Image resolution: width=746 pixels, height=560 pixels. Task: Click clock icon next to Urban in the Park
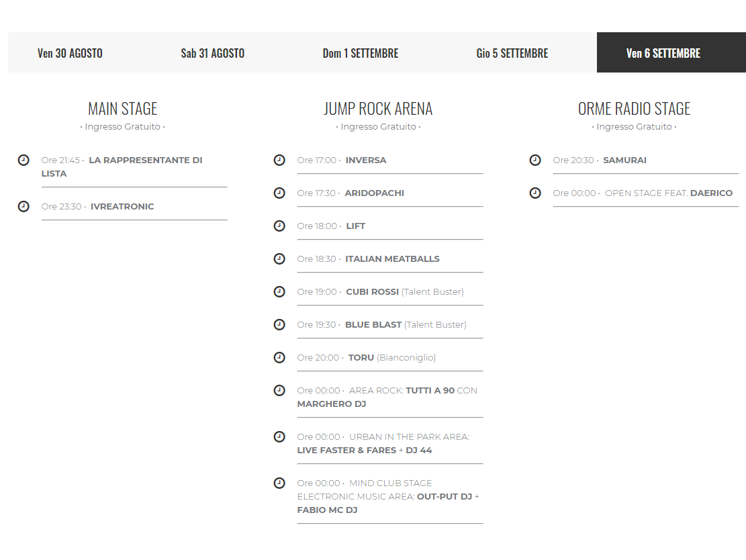[x=279, y=436]
